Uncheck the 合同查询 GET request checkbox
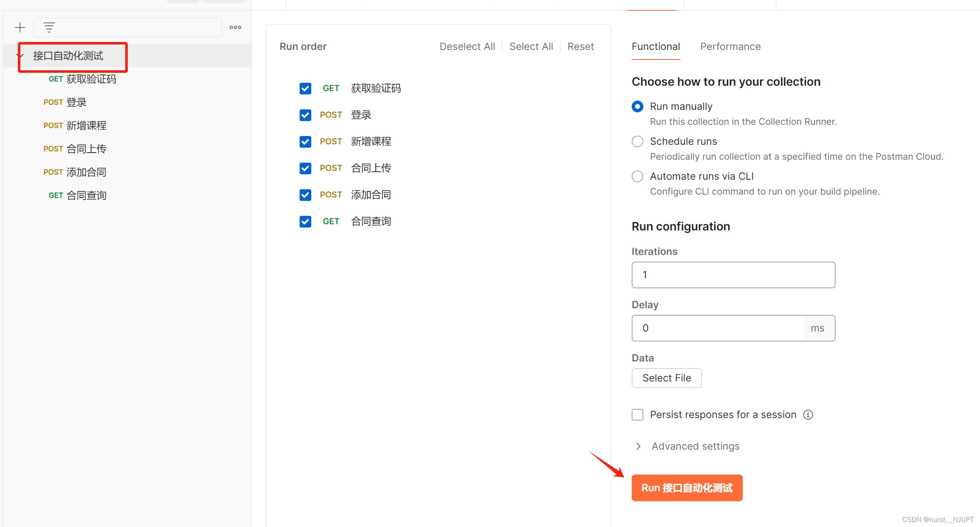Viewport: 980px width, 527px height. point(305,221)
